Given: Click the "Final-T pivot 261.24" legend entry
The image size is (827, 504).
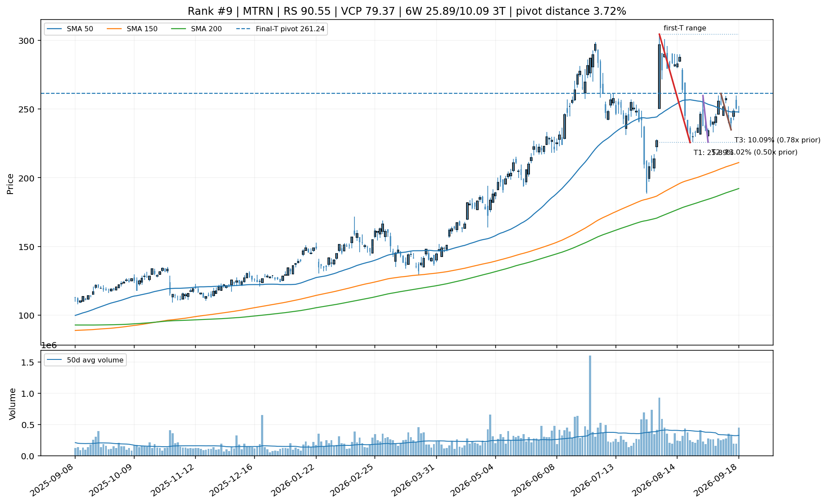Looking at the screenshot, I should pos(281,29).
